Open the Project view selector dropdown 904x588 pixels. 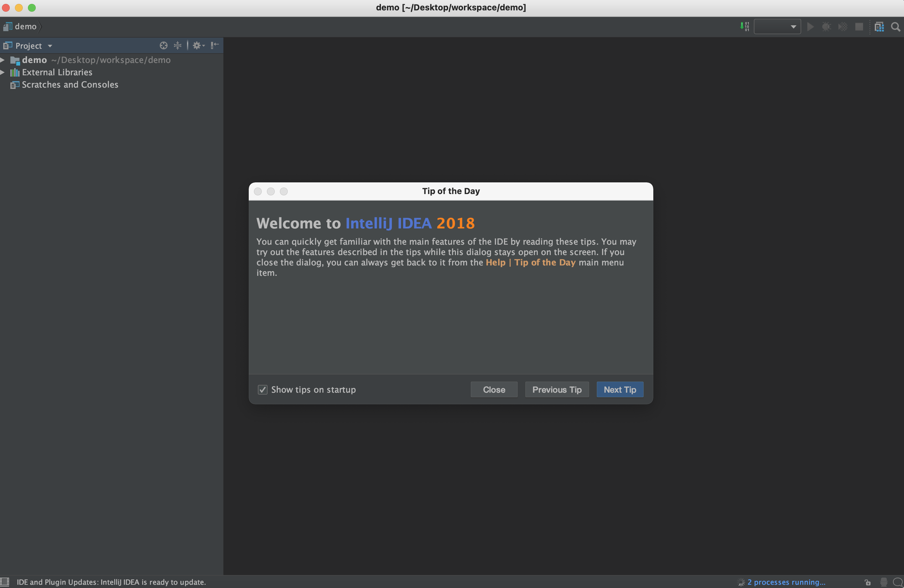[33, 46]
